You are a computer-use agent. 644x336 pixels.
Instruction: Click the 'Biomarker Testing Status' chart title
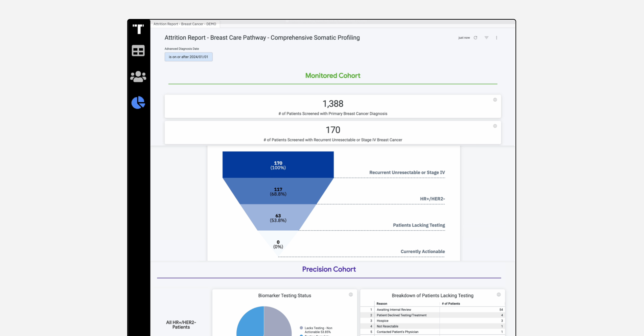[x=284, y=296]
